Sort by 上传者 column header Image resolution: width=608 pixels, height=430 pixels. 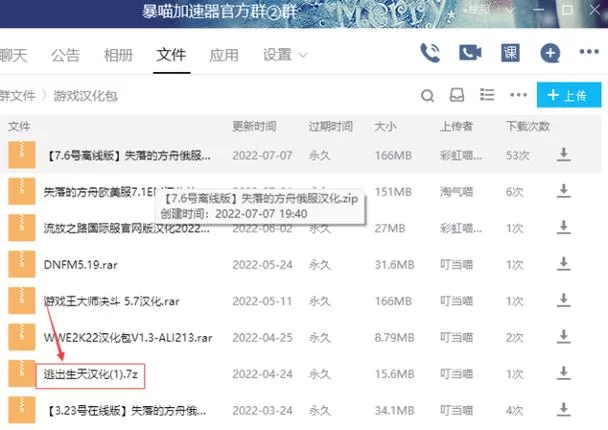click(x=456, y=126)
